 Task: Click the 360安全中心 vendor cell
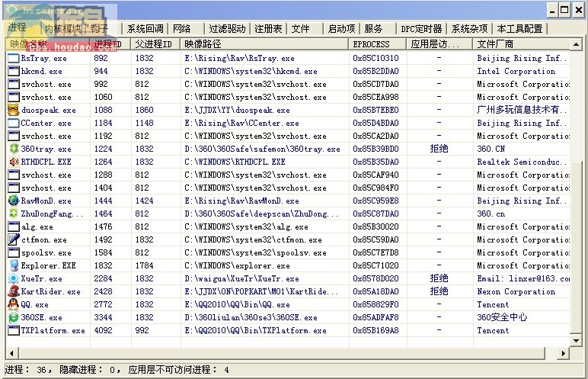[x=502, y=317]
